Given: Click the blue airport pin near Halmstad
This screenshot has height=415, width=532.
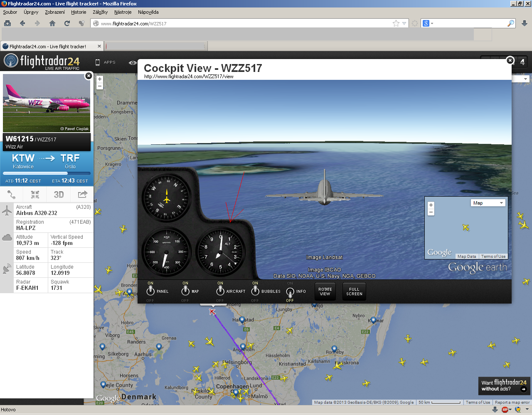Looking at the screenshot, I should pos(242,320).
